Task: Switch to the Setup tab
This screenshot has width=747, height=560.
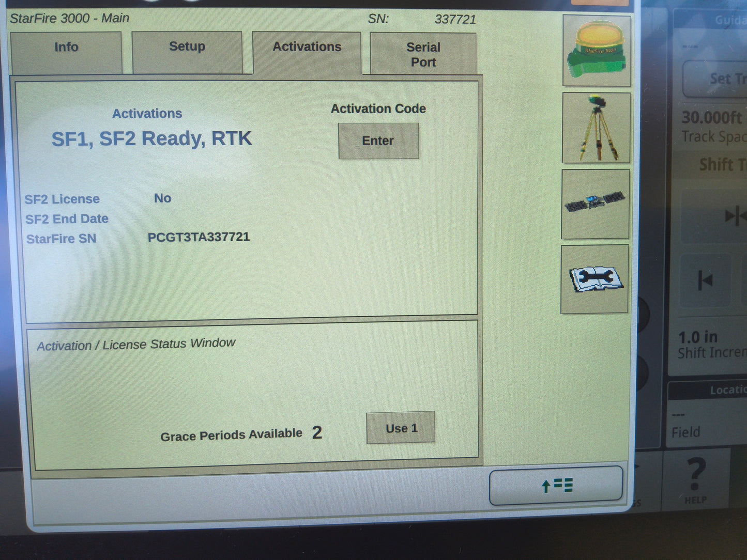Action: [x=187, y=52]
